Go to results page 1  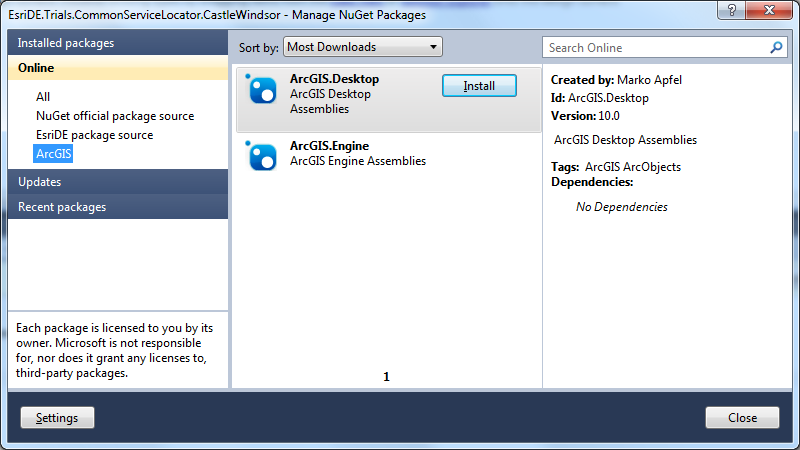(386, 377)
